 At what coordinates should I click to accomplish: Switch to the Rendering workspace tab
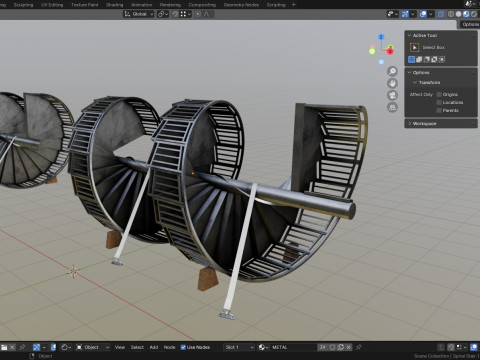pyautogui.click(x=170, y=5)
